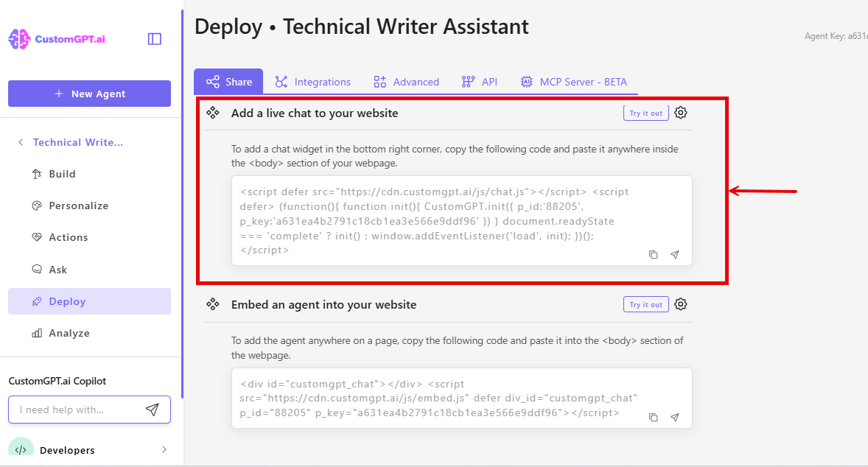
Task: Try it out for embed agent
Action: [646, 304]
